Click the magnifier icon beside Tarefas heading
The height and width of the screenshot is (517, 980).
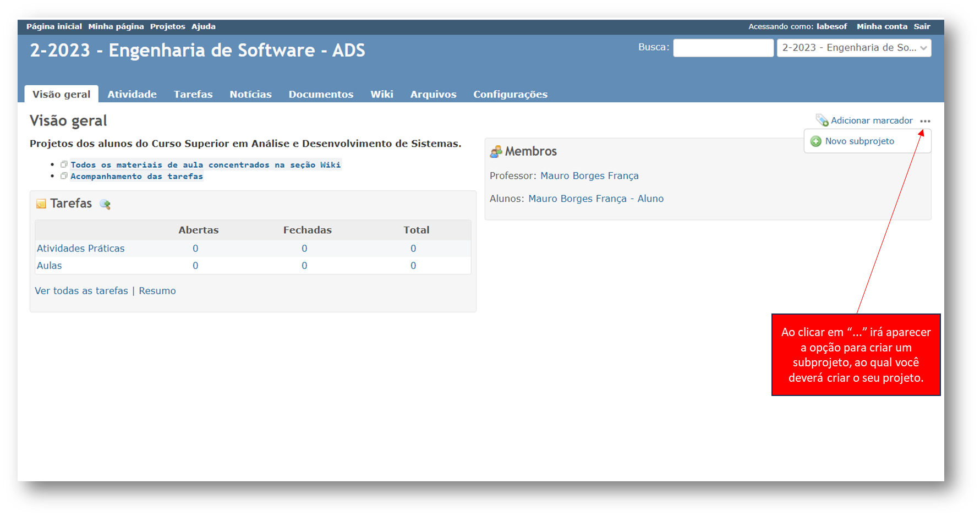click(x=105, y=204)
